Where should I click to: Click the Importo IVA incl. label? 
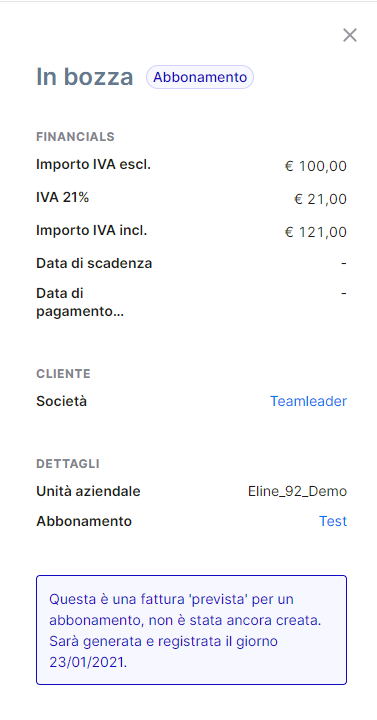pos(92,231)
